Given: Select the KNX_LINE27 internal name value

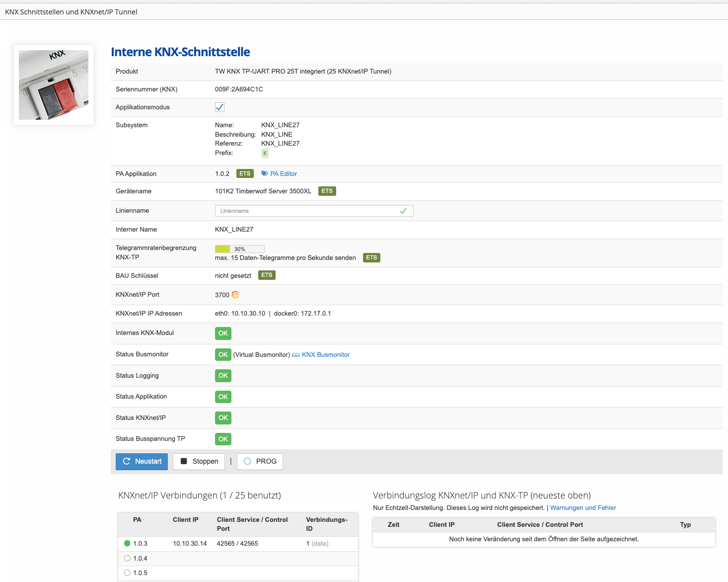Looking at the screenshot, I should point(234,229).
